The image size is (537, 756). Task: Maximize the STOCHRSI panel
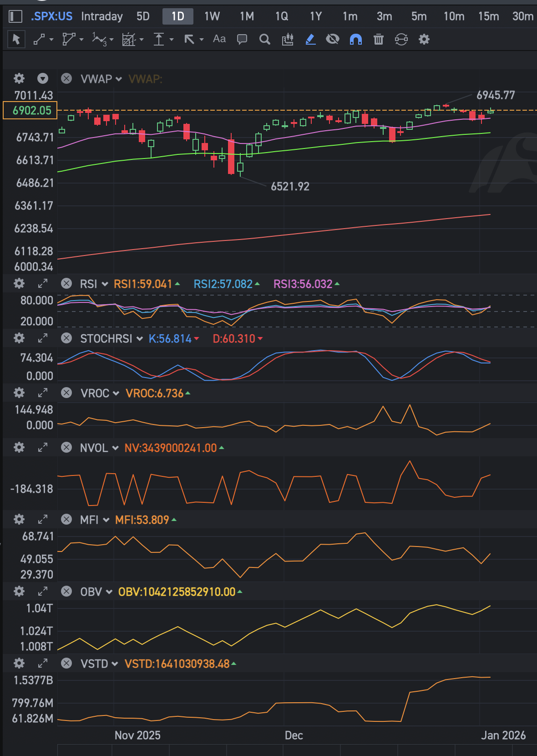(x=43, y=338)
